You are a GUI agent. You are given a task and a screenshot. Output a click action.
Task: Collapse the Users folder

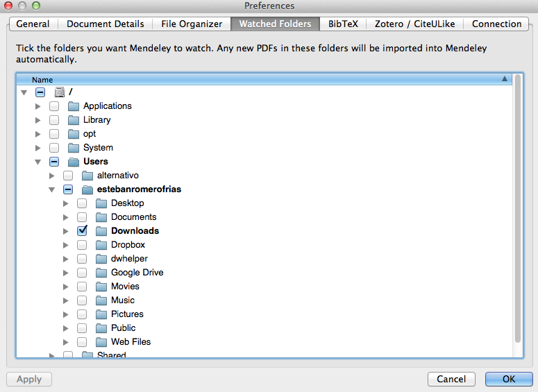coord(37,162)
